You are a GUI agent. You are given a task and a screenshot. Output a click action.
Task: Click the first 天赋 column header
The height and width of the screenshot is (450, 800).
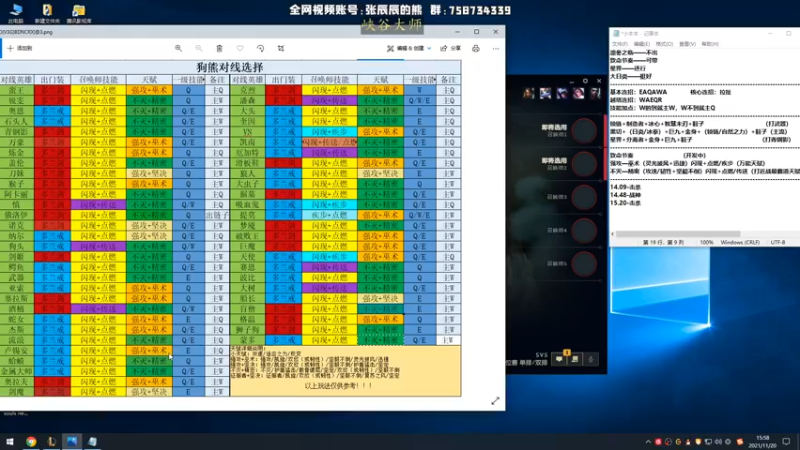pos(149,80)
